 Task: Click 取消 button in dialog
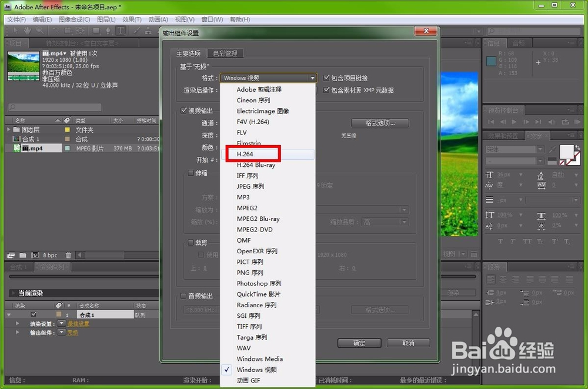pos(409,343)
